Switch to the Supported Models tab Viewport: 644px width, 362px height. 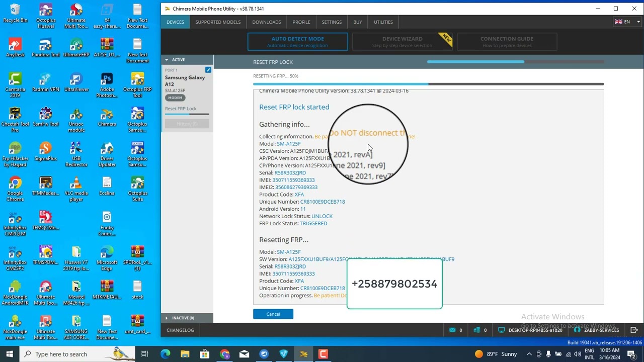(218, 22)
